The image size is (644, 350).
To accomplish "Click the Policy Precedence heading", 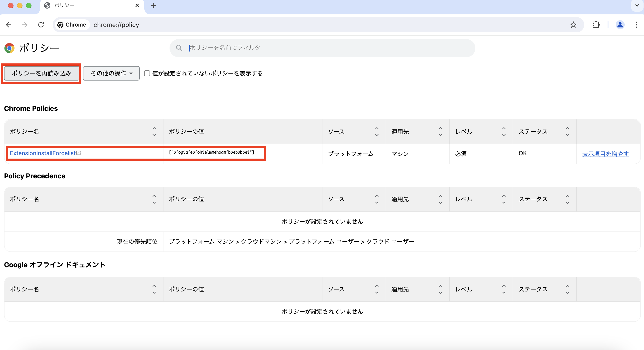I will (35, 176).
